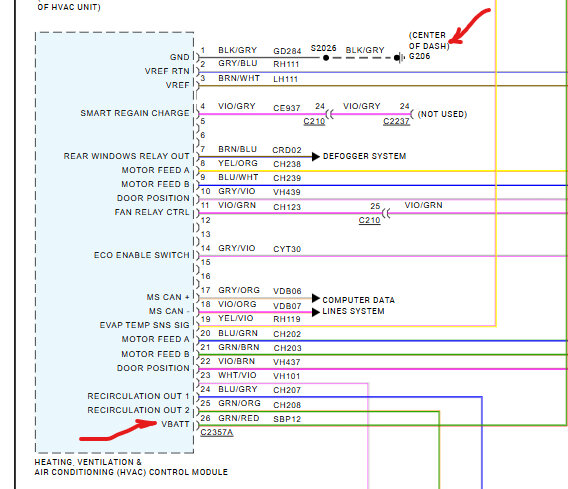Image resolution: width=568 pixels, height=489 pixels.
Task: Click the ground symbol at G206
Action: tap(399, 58)
